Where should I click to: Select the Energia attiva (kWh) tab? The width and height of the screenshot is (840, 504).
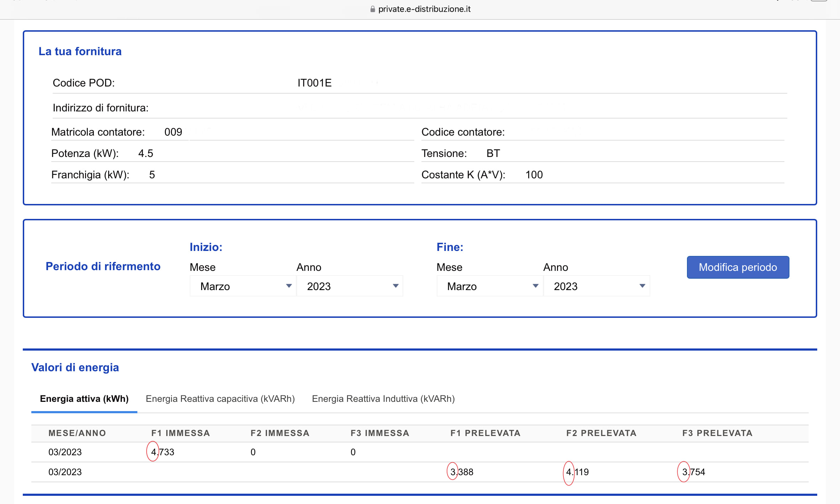click(84, 399)
